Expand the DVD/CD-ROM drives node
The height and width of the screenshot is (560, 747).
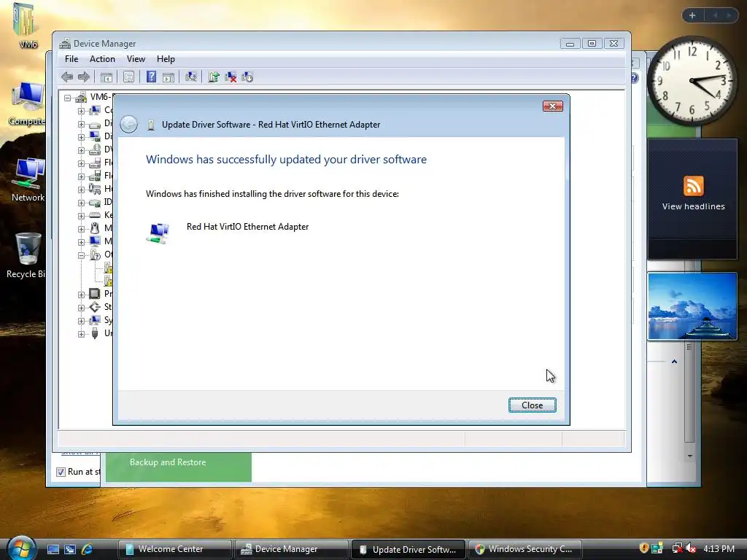tap(81, 150)
